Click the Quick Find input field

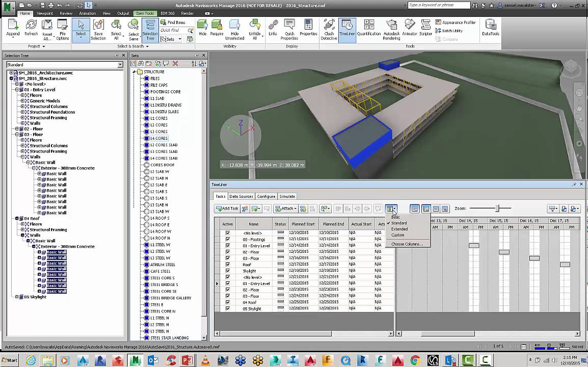click(x=174, y=31)
